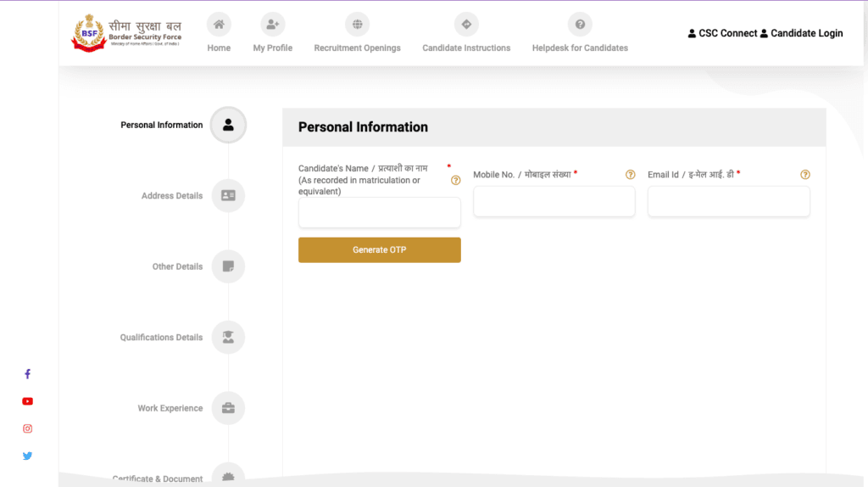The height and width of the screenshot is (487, 868).
Task: Go to Work Experience step label
Action: pyautogui.click(x=170, y=408)
